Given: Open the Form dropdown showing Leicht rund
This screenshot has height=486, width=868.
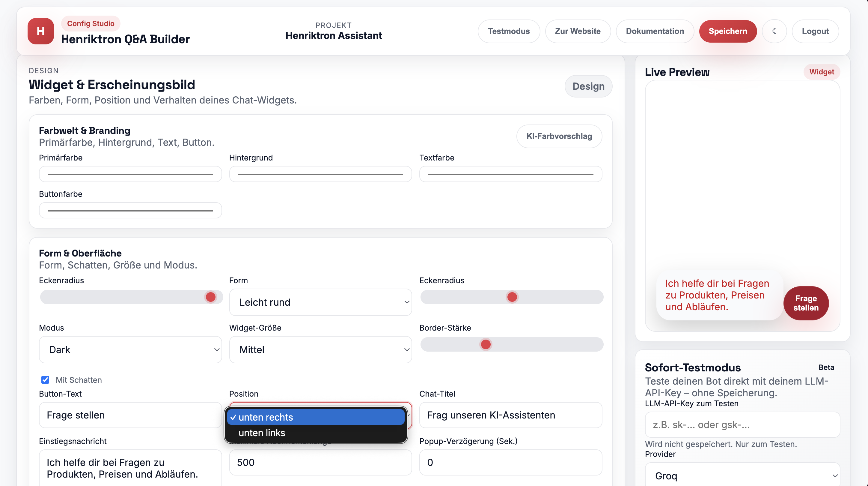Looking at the screenshot, I should click(320, 302).
